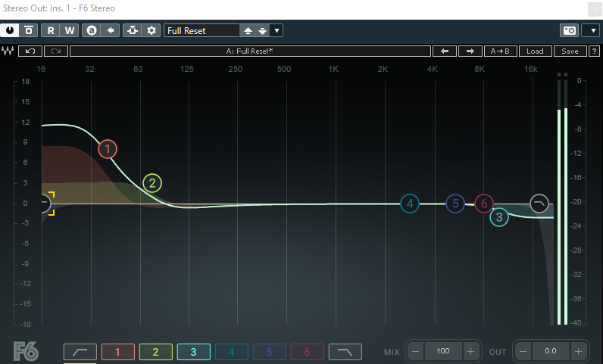Image resolution: width=603 pixels, height=364 pixels.
Task: Open the question mark help button
Action: (x=594, y=51)
